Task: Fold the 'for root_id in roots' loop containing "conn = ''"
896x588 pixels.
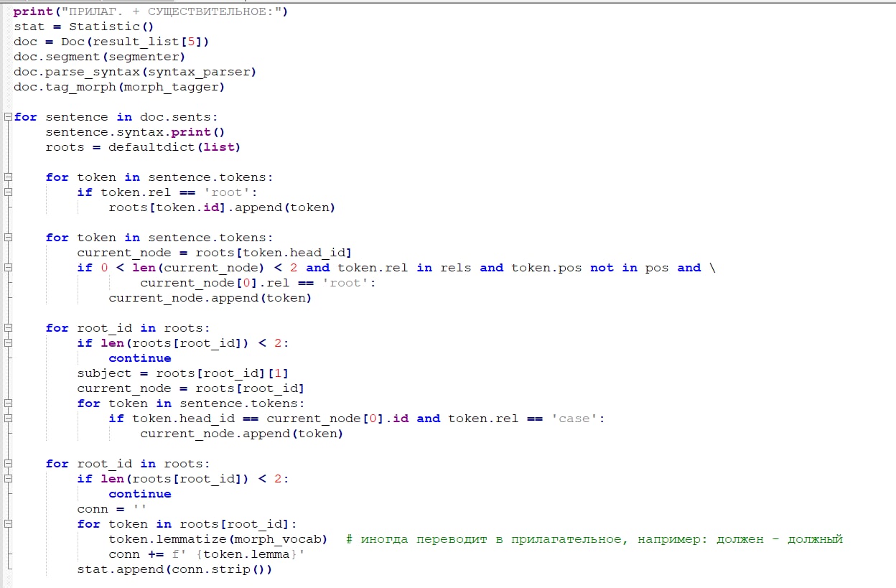Action: point(7,464)
